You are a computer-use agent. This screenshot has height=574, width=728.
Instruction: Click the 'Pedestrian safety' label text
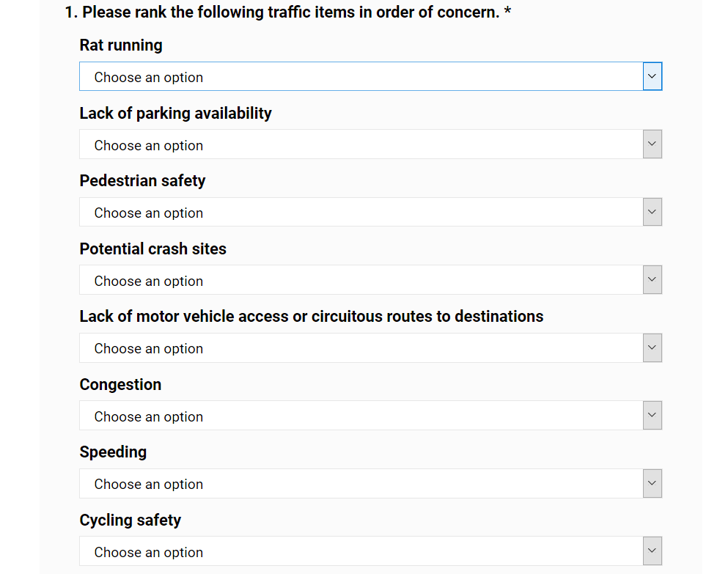point(142,181)
